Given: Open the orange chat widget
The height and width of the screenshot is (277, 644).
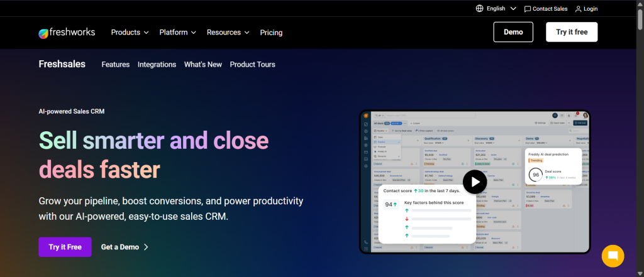Looking at the screenshot, I should click(612, 256).
